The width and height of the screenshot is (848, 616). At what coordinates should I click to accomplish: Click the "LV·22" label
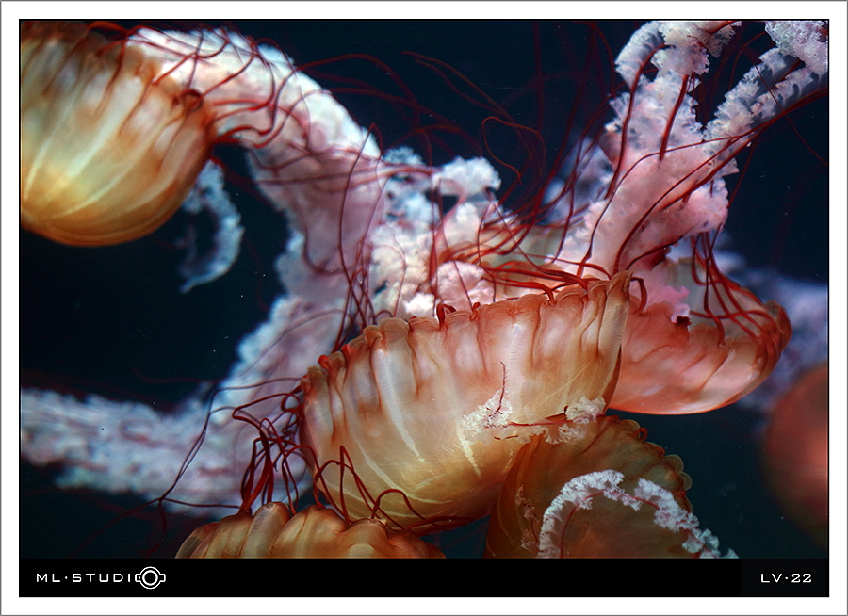[x=786, y=578]
